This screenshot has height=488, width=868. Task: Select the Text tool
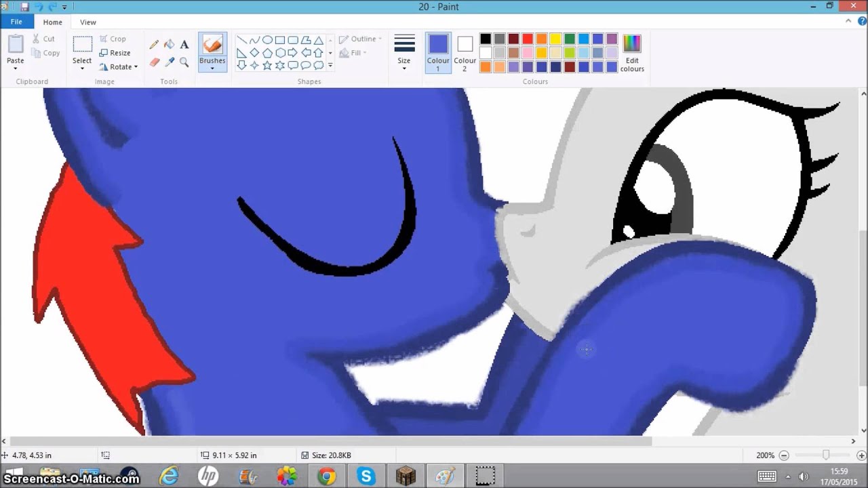click(x=184, y=44)
